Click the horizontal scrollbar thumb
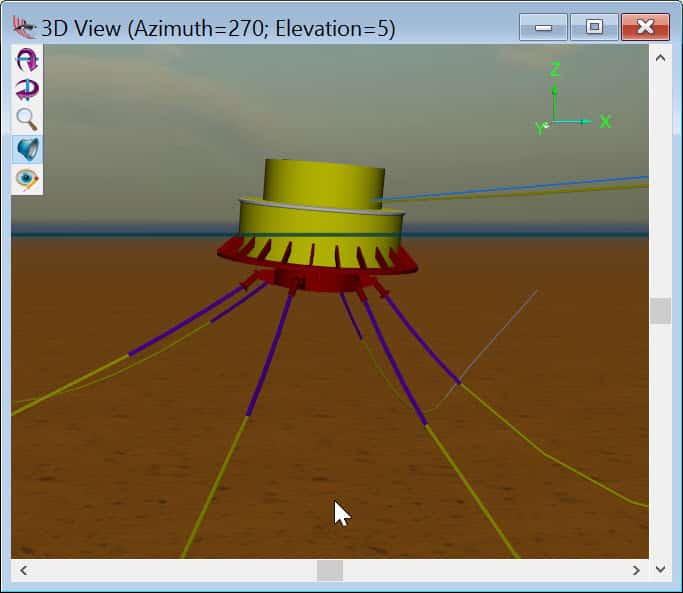This screenshot has height=593, width=683. (x=330, y=570)
